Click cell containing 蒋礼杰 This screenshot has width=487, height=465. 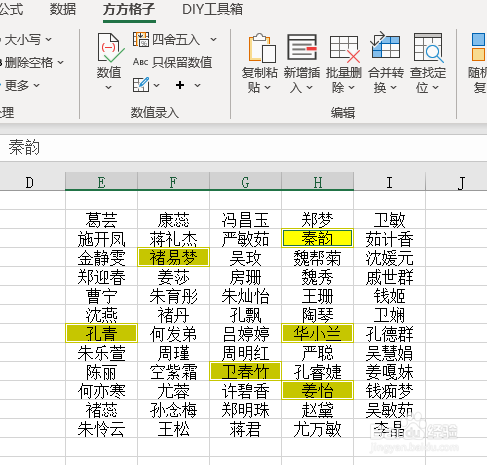[173, 239]
